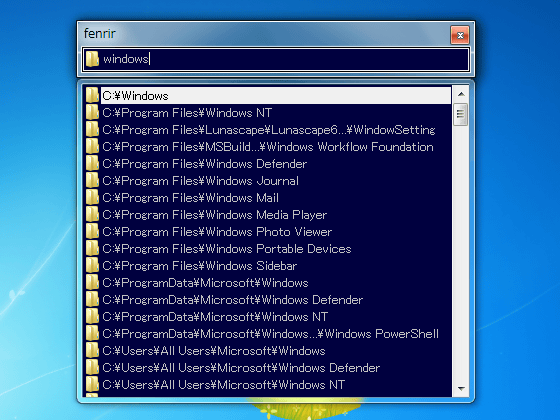Screen dimensions: 560x420
Task: Click folder icon for Windows Journal row
Action: [x=92, y=181]
